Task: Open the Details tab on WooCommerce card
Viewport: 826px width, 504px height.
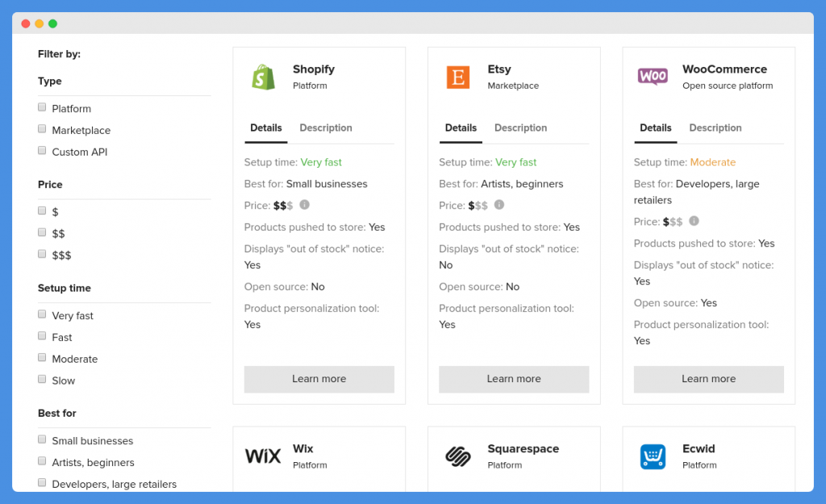Action: tap(656, 128)
